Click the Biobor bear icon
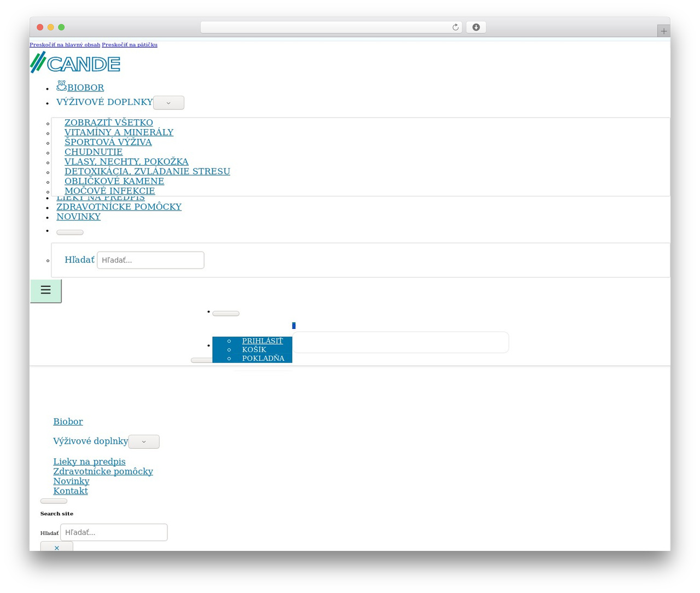Screen dimensions: 700x593 point(61,86)
